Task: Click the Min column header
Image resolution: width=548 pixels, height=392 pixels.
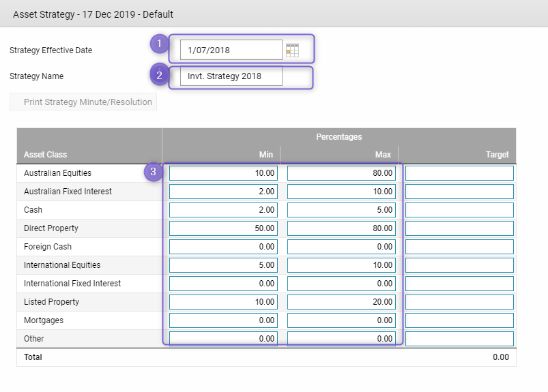Action: point(266,155)
